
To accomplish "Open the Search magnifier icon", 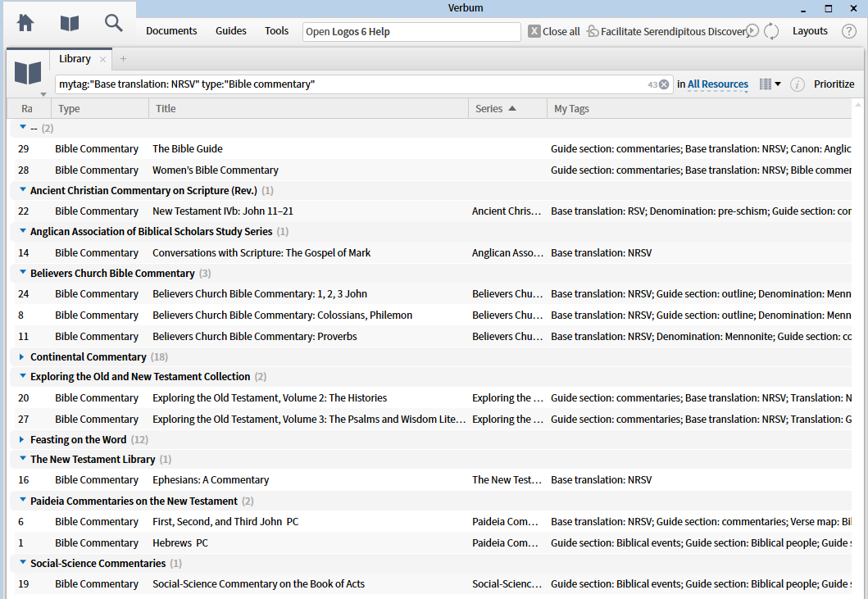I will pyautogui.click(x=113, y=23).
